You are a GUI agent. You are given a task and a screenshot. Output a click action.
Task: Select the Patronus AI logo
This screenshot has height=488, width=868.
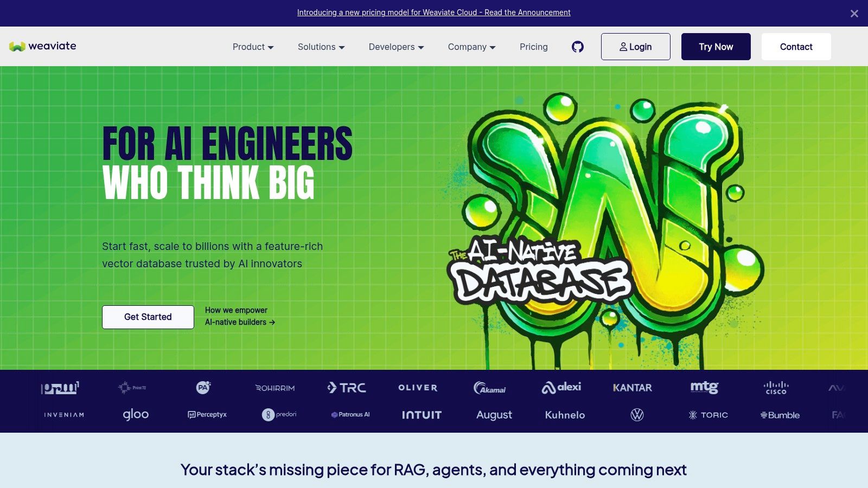(x=350, y=415)
